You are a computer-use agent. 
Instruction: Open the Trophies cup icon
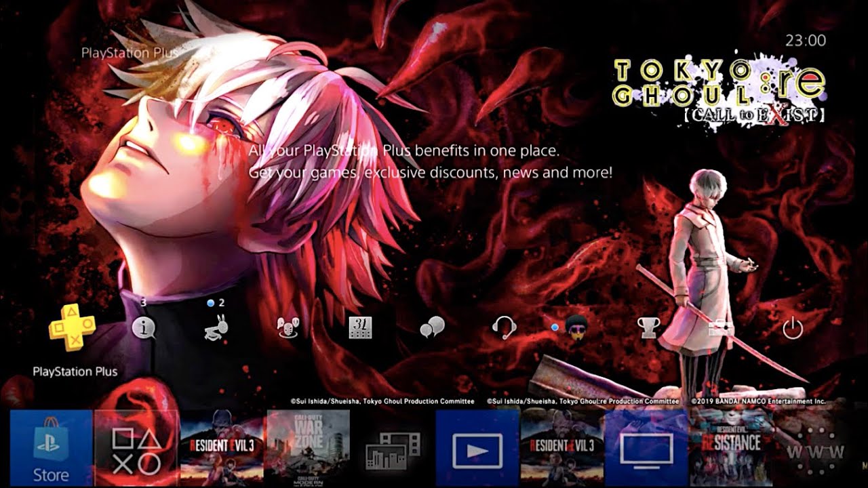(x=649, y=329)
